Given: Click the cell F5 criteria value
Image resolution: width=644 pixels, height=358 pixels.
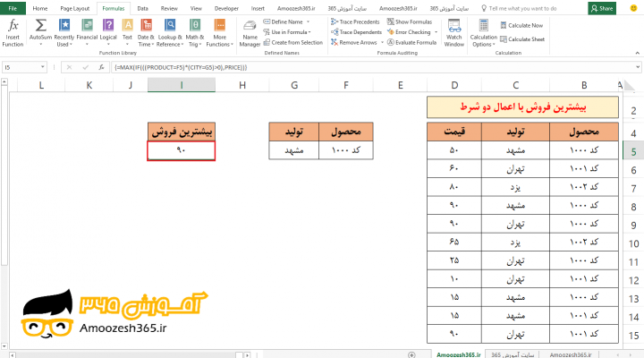Looking at the screenshot, I should (346, 150).
